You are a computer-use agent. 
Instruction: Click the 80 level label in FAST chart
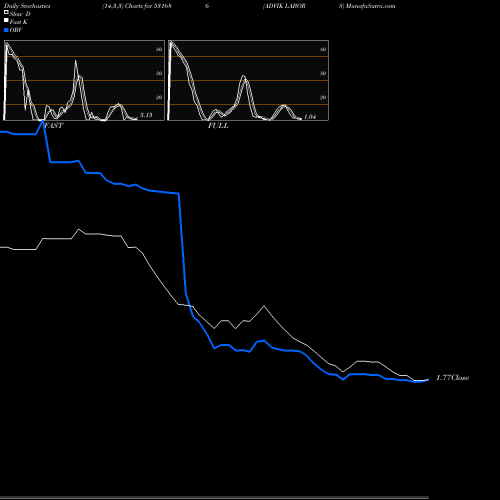(x=159, y=50)
